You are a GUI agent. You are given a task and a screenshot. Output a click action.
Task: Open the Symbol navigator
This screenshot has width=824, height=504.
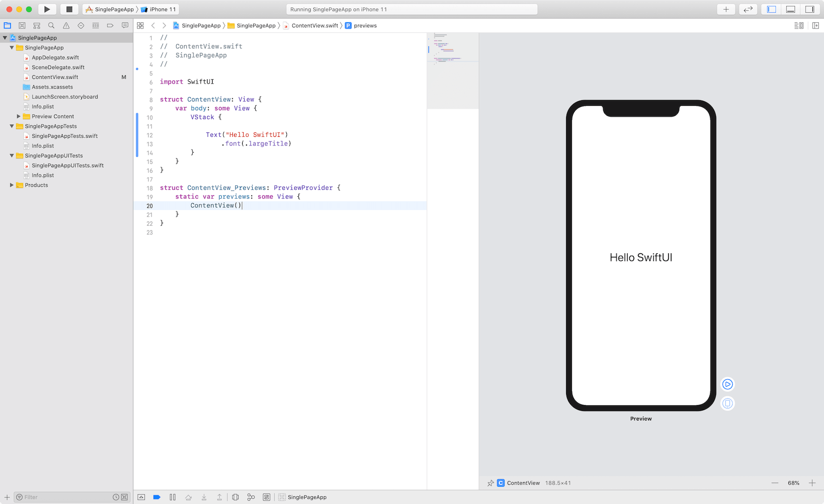pyautogui.click(x=37, y=25)
